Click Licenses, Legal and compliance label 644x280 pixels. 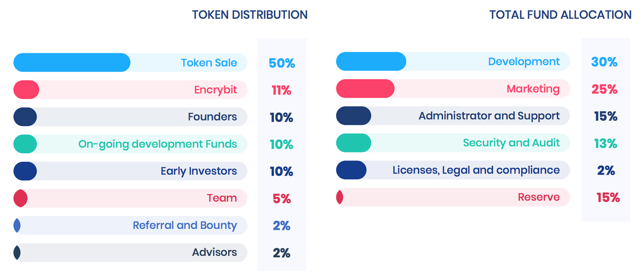point(476,170)
